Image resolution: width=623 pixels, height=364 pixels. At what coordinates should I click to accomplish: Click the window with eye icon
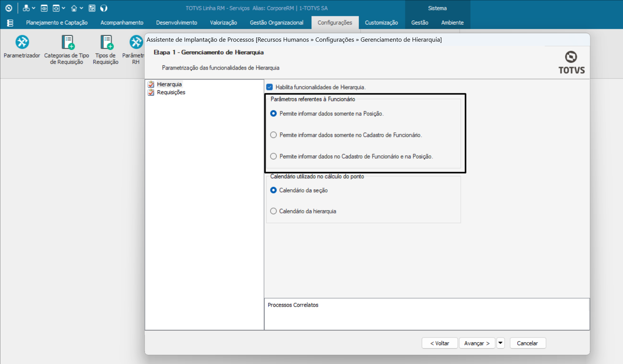(x=44, y=8)
